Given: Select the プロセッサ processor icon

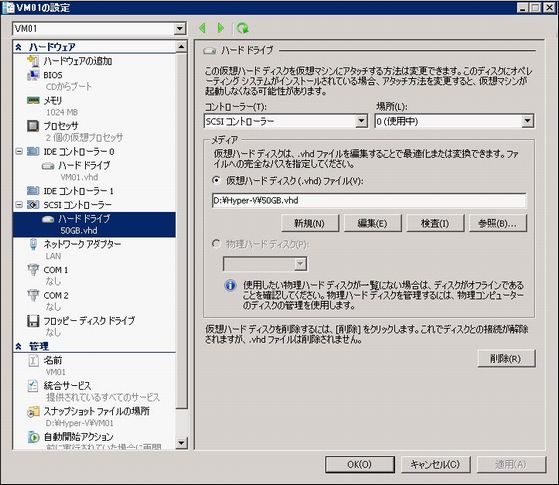Looking at the screenshot, I should coord(33,126).
